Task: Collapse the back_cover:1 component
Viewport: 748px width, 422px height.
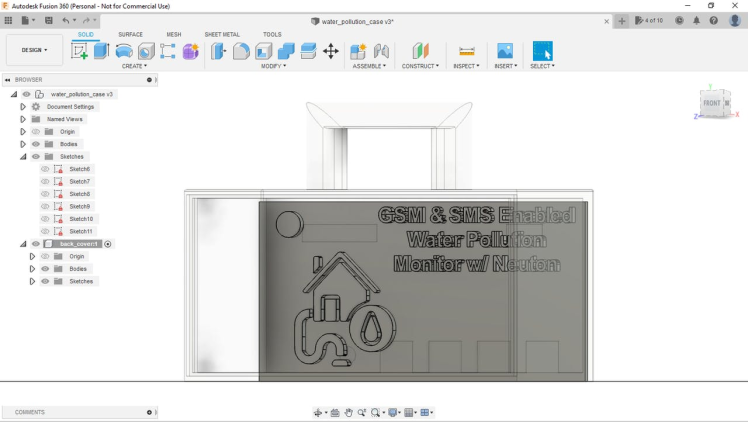Action: (x=23, y=244)
